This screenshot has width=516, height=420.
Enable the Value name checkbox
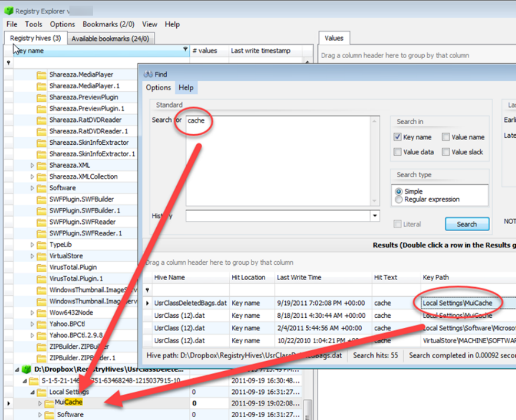point(446,137)
